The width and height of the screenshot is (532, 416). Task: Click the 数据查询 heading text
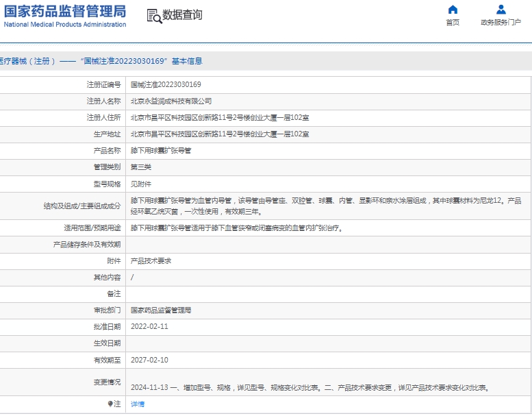[182, 15]
